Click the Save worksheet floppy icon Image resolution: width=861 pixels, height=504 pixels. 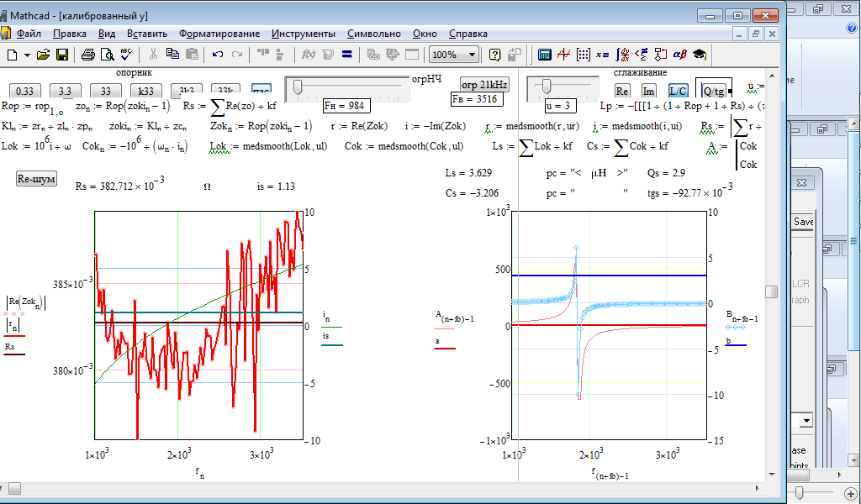(x=62, y=55)
